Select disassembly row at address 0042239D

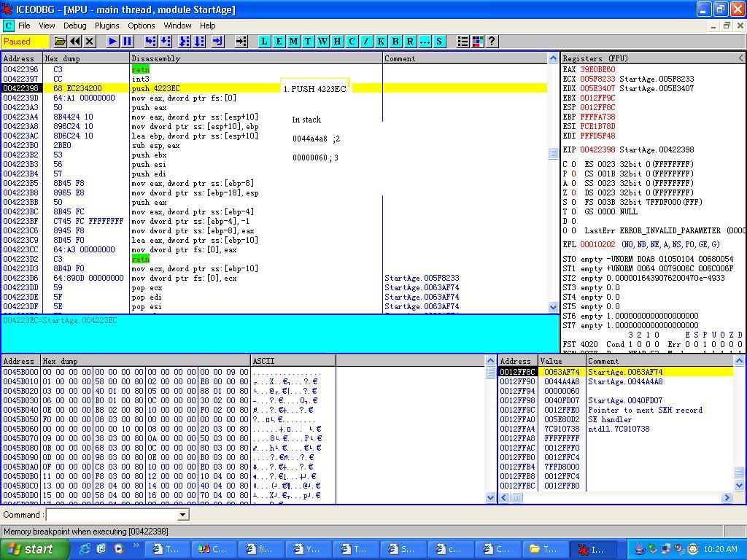[274, 98]
